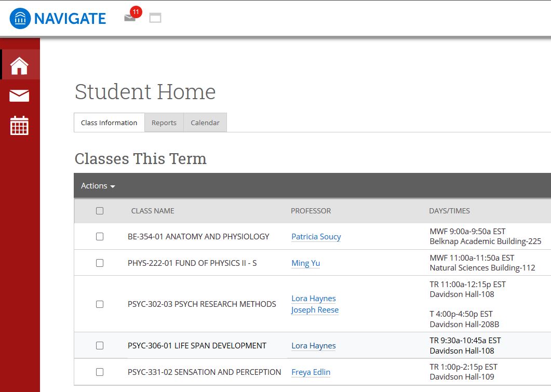The image size is (551, 392).
Task: Tick the PSYC-302-03 Psych Research Methods checkbox
Action: point(100,304)
